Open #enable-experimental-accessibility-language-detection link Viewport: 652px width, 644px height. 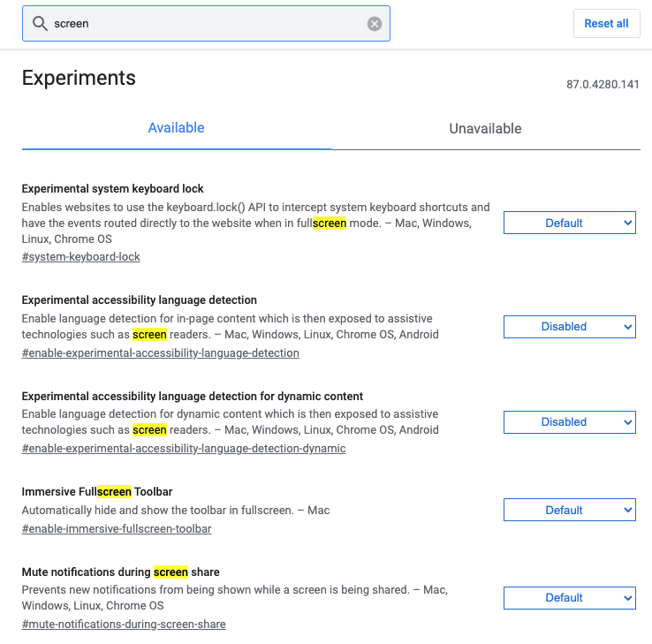coord(160,353)
